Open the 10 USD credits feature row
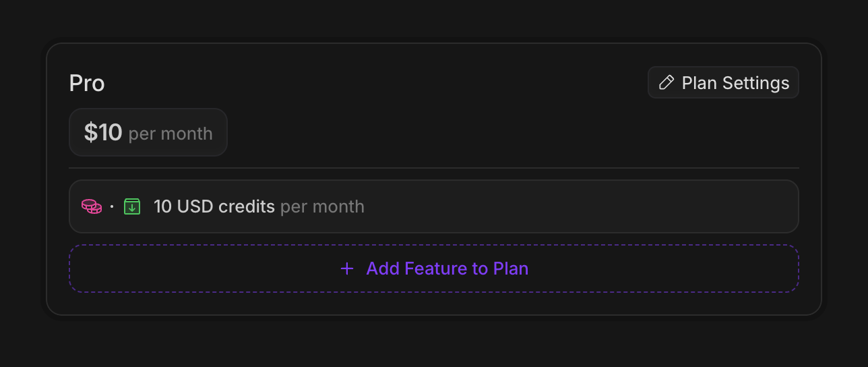This screenshot has width=868, height=367. tap(433, 206)
